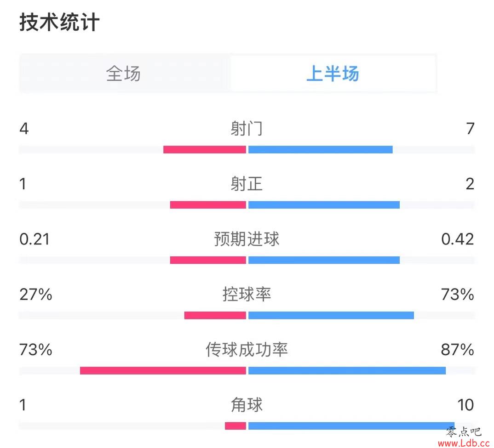494x448 pixels.
Task: Click the 控球率 stat label
Action: (x=247, y=294)
